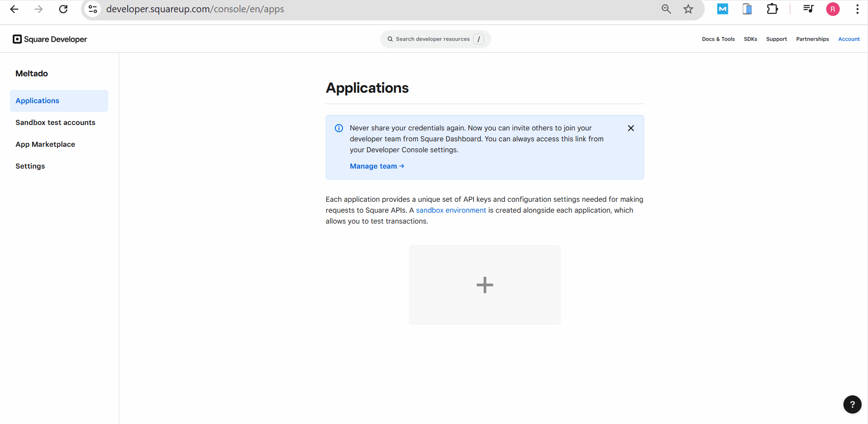
Task: Open the help question mark button
Action: [853, 404]
